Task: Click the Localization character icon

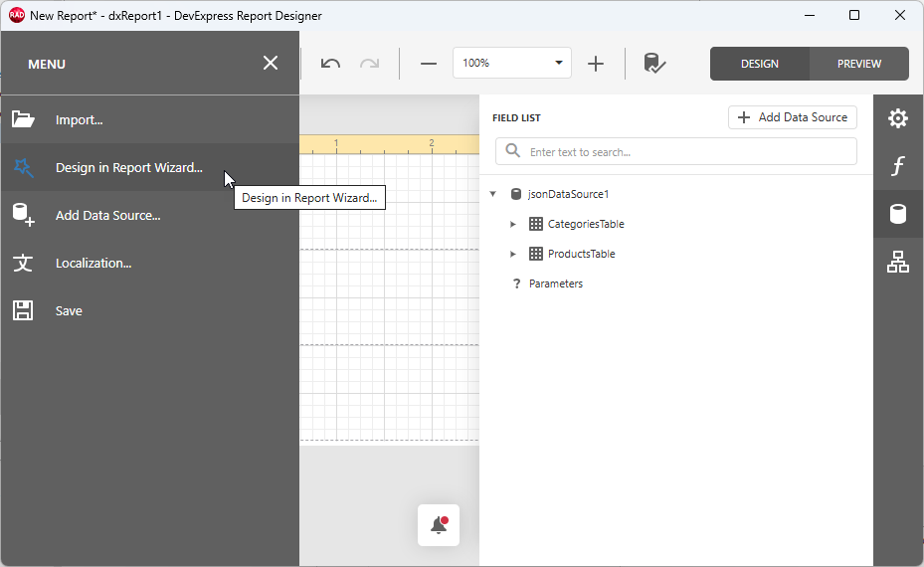Action: [x=23, y=263]
